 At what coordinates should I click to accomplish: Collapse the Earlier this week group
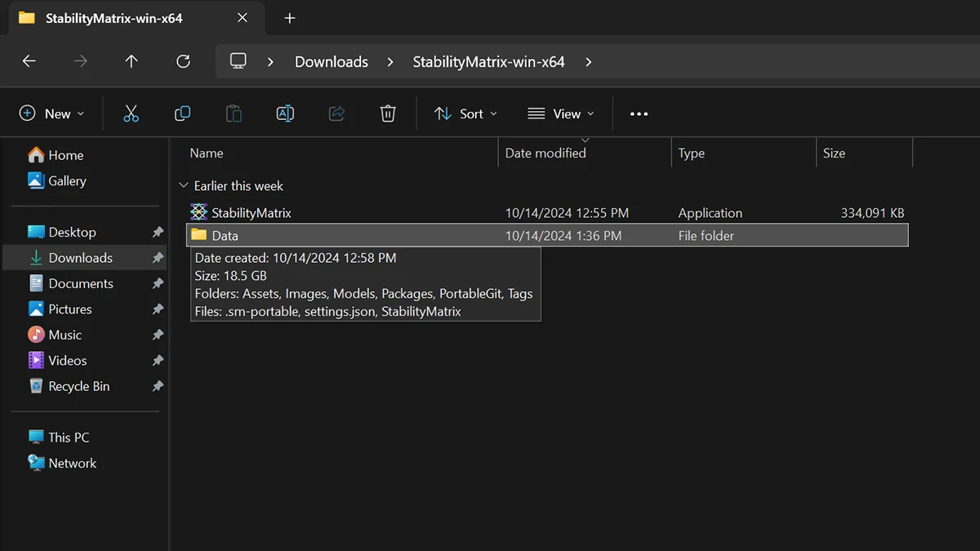coord(184,186)
